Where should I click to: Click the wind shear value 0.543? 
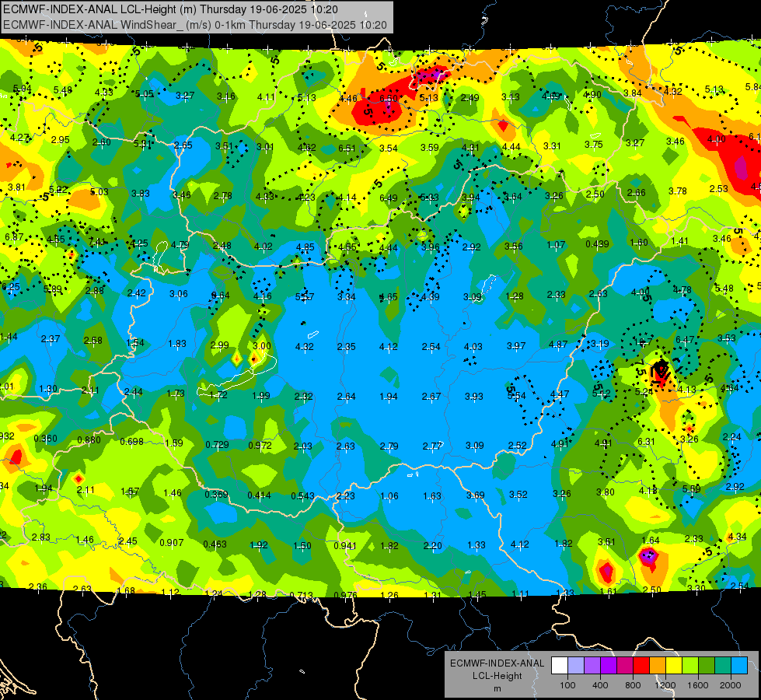pos(302,496)
